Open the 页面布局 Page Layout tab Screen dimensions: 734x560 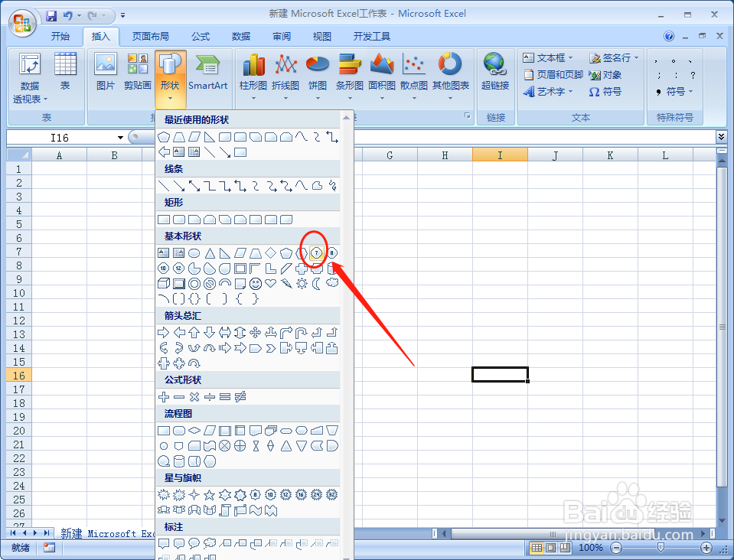[150, 37]
